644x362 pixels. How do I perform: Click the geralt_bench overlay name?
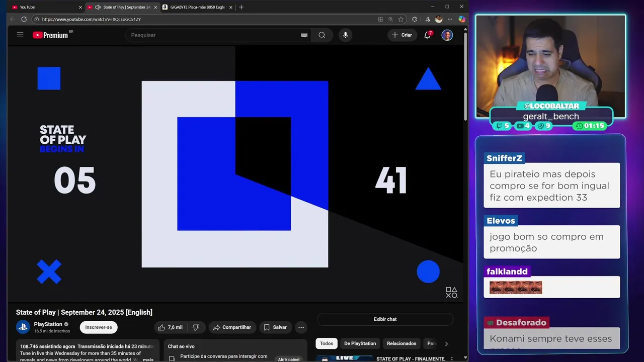point(551,116)
